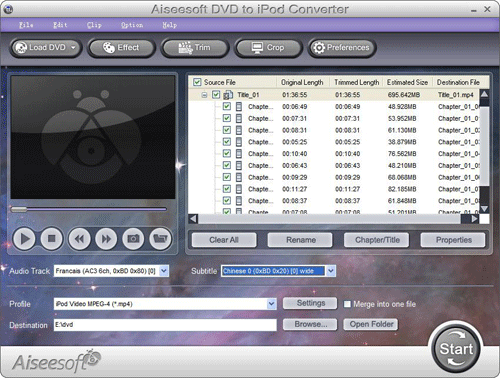Image resolution: width=500 pixels, height=378 pixels.
Task: Uncheck the chapter with length 00:07:31
Action: (227, 118)
